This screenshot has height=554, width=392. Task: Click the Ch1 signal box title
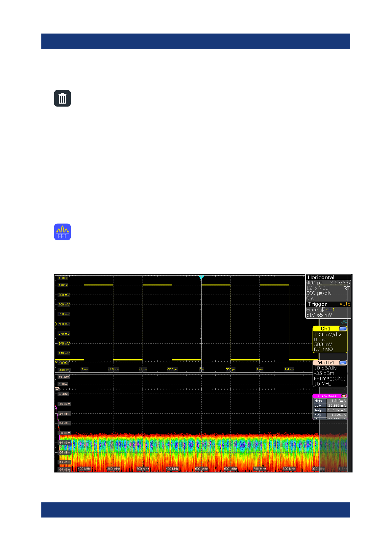pos(325,328)
